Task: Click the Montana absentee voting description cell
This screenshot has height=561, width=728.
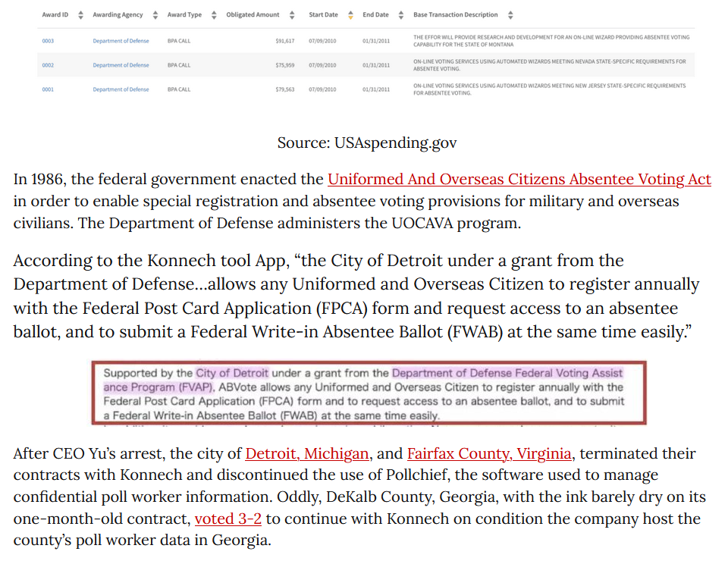Action: (551, 41)
